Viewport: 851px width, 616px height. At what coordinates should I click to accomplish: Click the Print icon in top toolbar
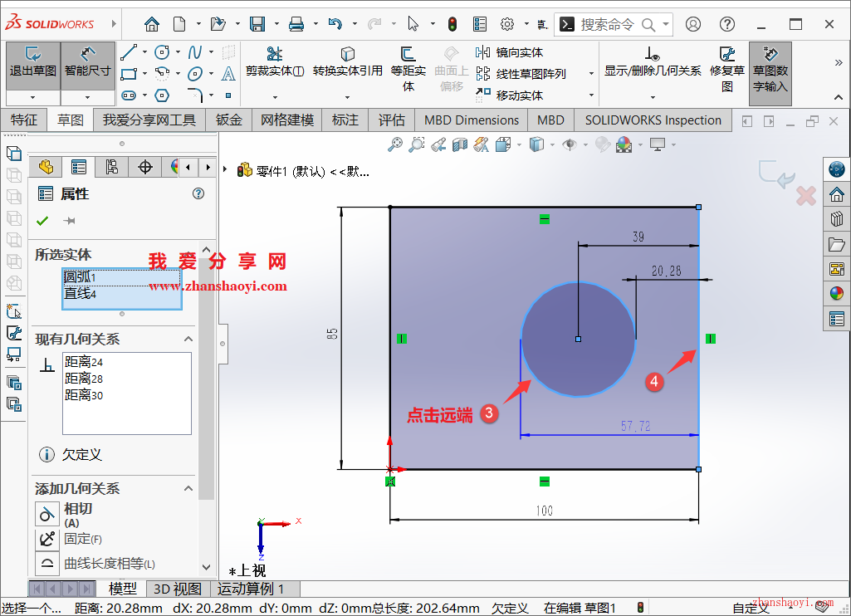click(x=296, y=24)
